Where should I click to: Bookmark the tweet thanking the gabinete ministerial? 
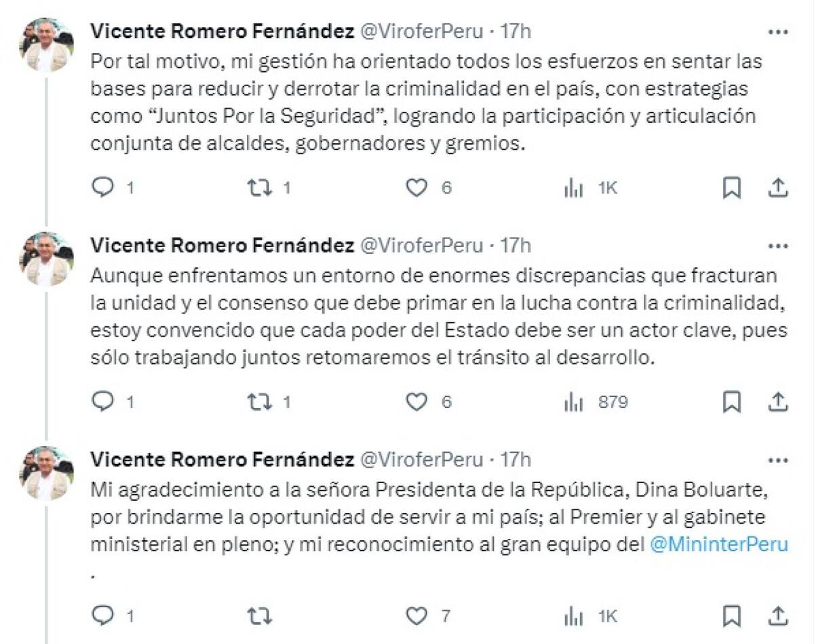(x=733, y=614)
